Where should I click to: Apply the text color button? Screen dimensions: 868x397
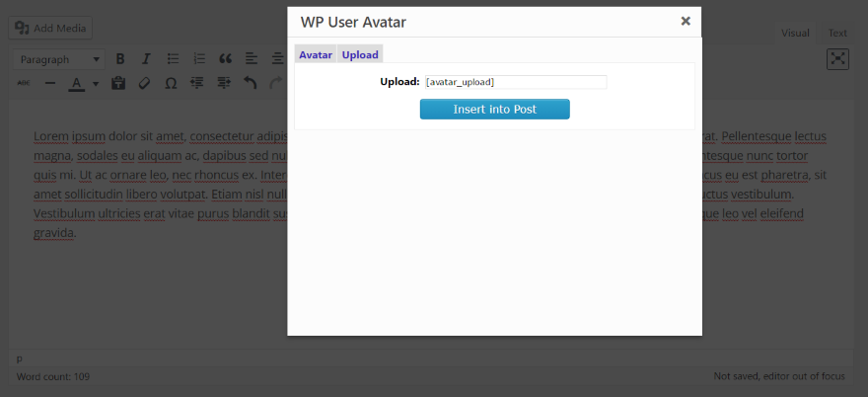pos(76,83)
